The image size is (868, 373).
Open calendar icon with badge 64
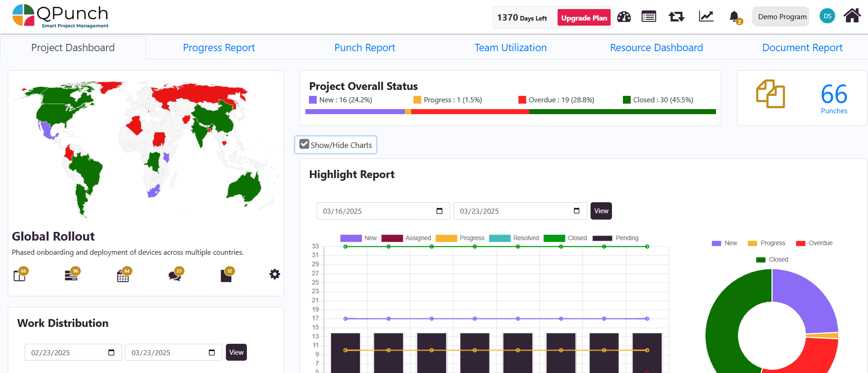124,274
